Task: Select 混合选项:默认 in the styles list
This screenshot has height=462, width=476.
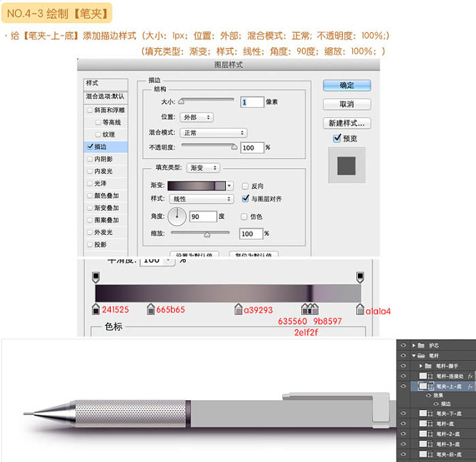Action: pos(105,97)
